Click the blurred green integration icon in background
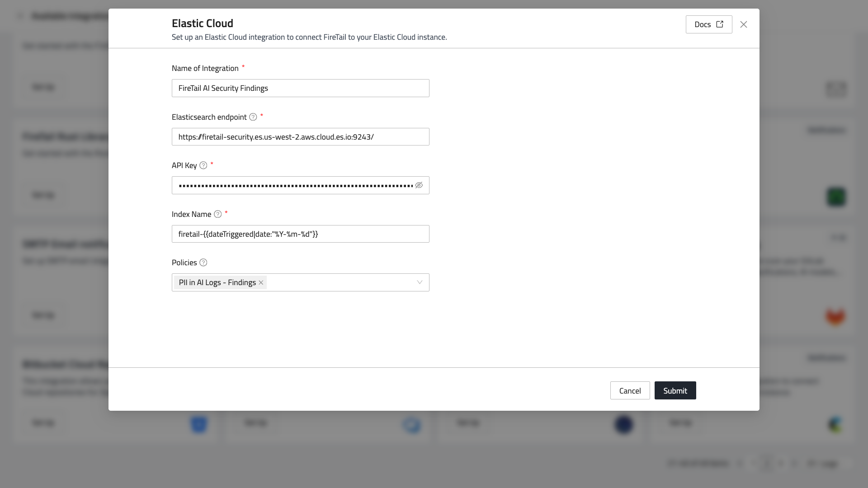The image size is (868, 488). point(836,197)
